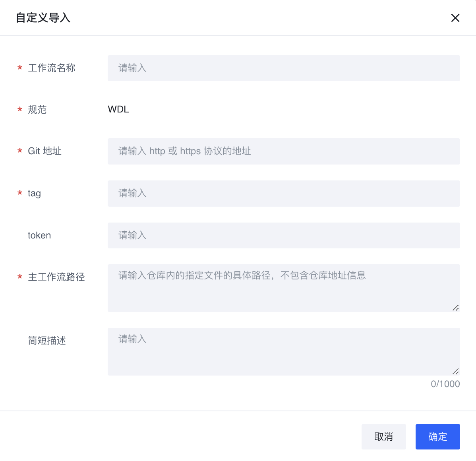Screen dimensions: 476x461
Task: Click the Git 地址 label text
Action: click(44, 151)
